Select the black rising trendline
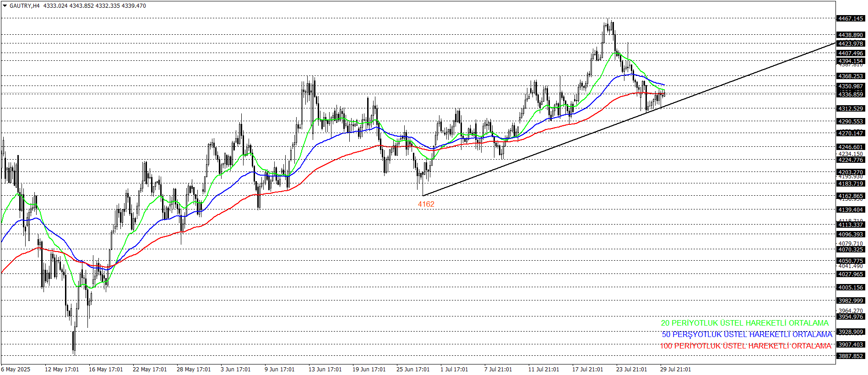Image resolution: width=868 pixels, height=375 pixels. point(629,119)
